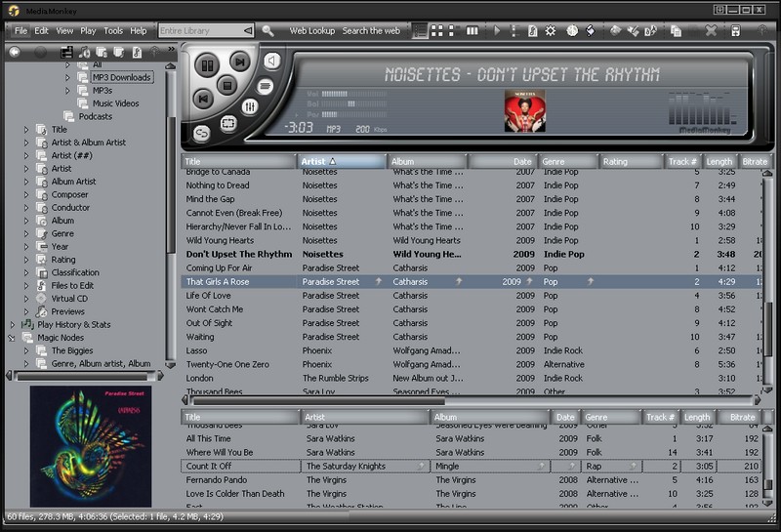Click the delete X icon in toolbar

pos(710,31)
